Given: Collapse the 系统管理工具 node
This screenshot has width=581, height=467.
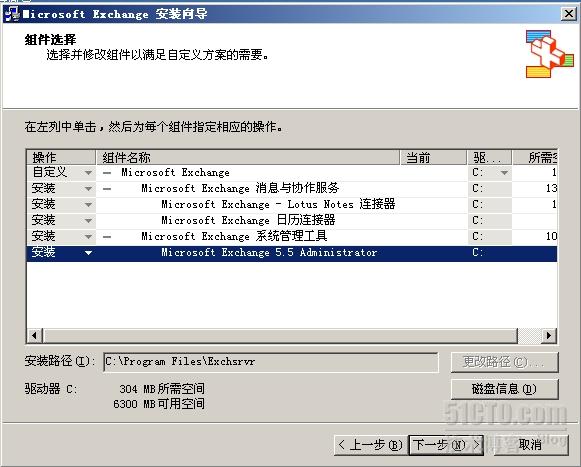Looking at the screenshot, I should (x=107, y=236).
